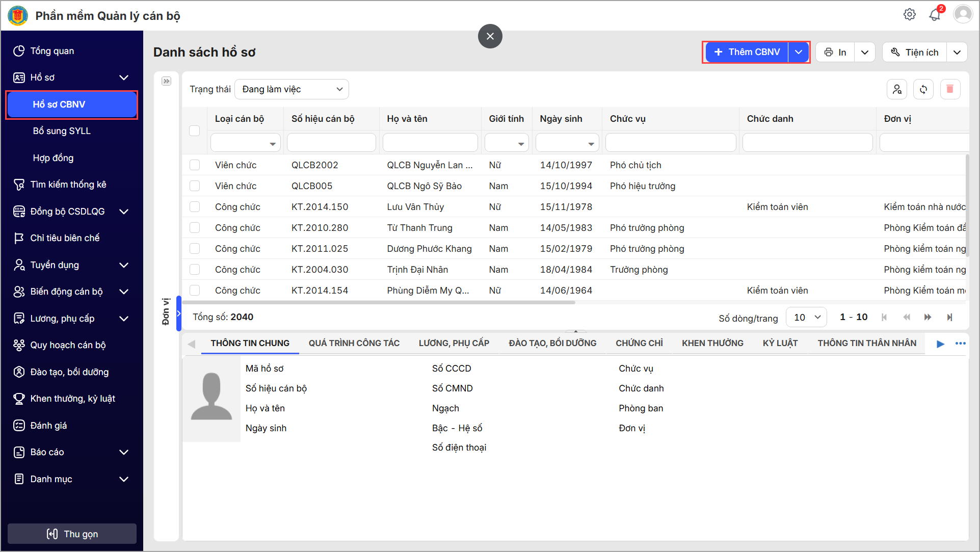Click the horizontal table scrollbar
980x552 pixels.
[378, 303]
